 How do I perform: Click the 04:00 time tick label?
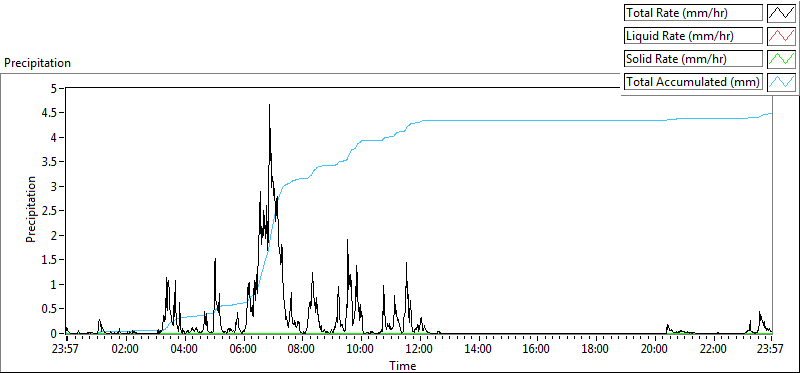[x=184, y=349]
